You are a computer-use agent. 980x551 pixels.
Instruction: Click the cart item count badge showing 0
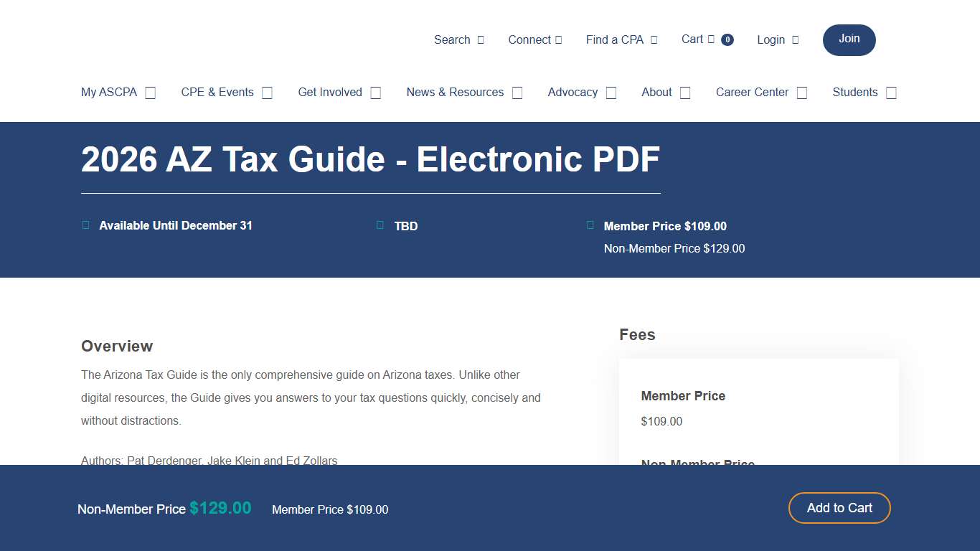click(727, 39)
